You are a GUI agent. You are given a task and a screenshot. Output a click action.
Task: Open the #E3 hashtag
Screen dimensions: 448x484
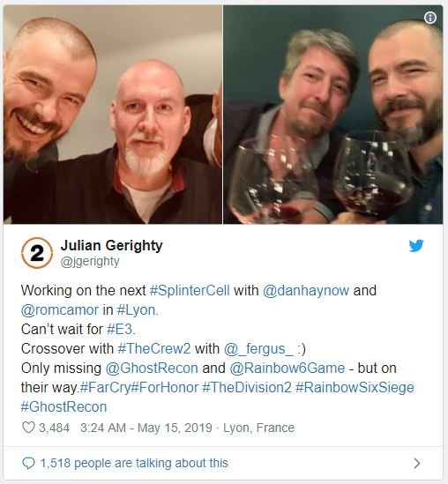(119, 330)
